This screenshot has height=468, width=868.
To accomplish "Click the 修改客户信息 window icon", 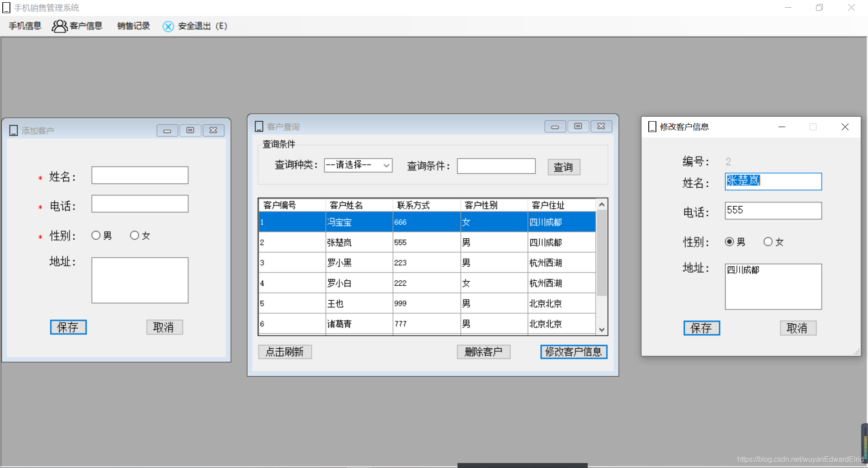I will pos(652,127).
